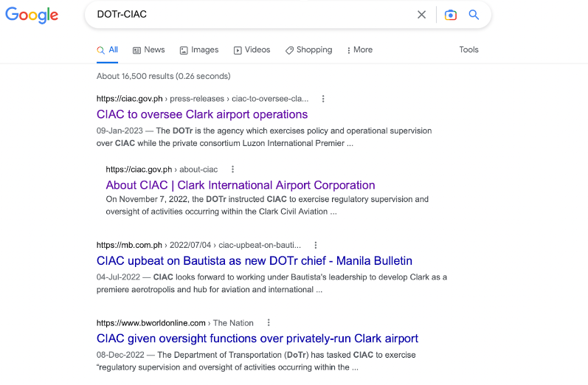This screenshot has height=385, width=588.
Task: Select the All results tab
Action: click(108, 50)
